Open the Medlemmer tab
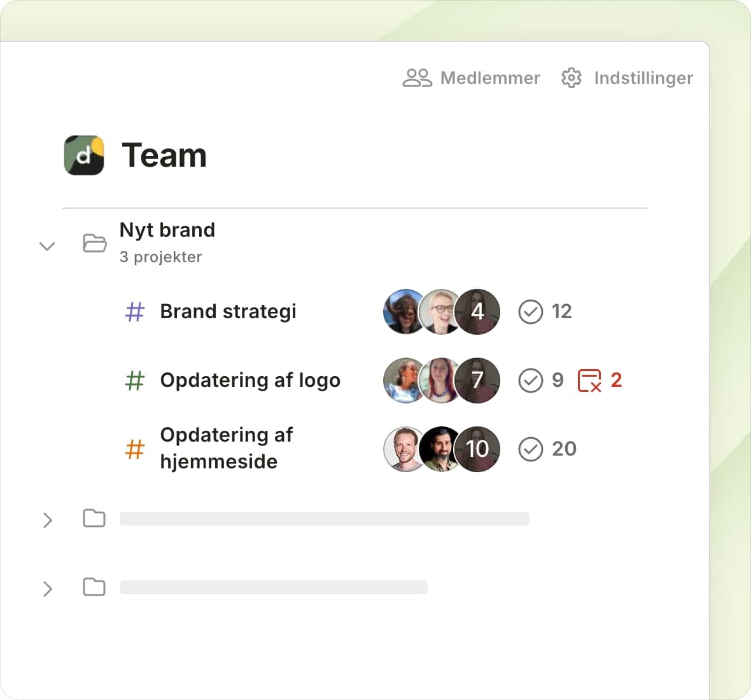The width and height of the screenshot is (751, 700). point(489,78)
